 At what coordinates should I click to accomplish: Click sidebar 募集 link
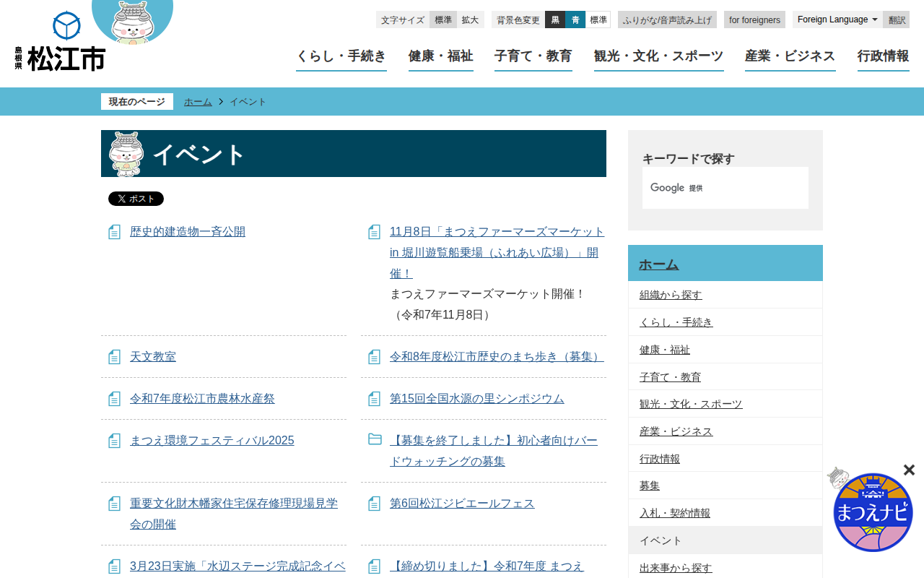coord(650,486)
